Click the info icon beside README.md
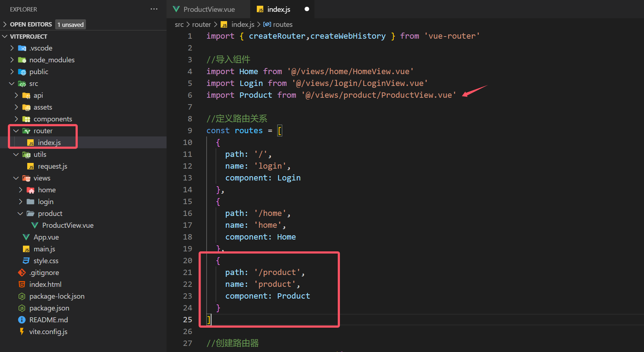The image size is (644, 352). 22,320
